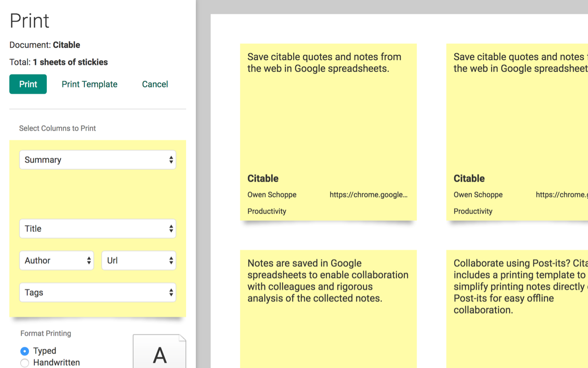Image resolution: width=588 pixels, height=368 pixels.
Task: Open the Tags column dropdown
Action: (x=97, y=293)
